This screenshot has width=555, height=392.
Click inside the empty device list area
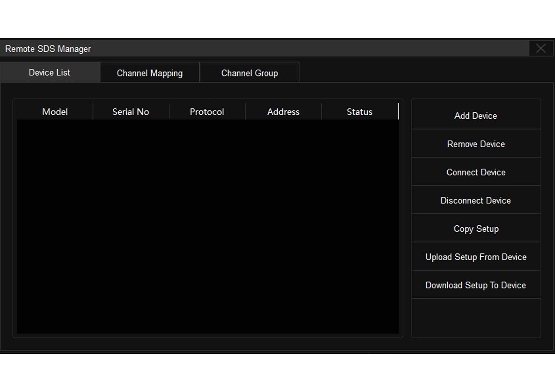(207, 226)
